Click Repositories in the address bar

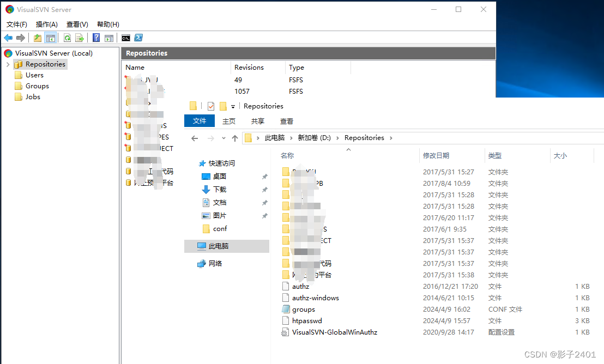[364, 138]
